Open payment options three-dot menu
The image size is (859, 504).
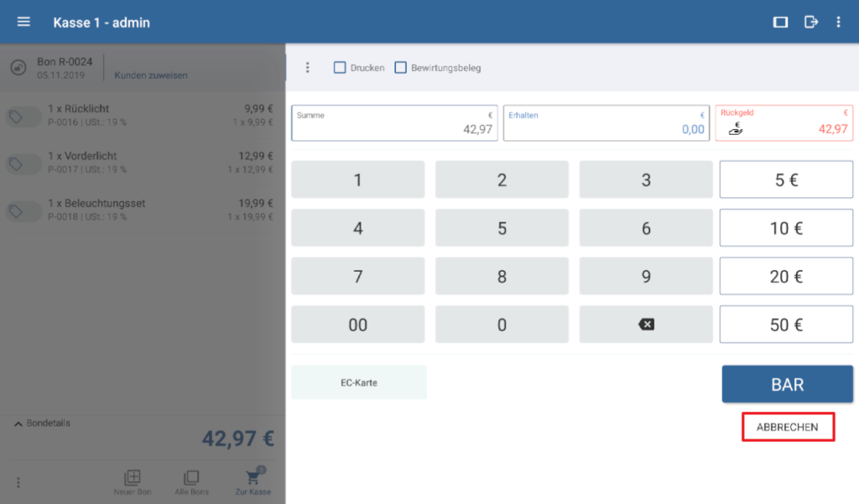point(308,68)
